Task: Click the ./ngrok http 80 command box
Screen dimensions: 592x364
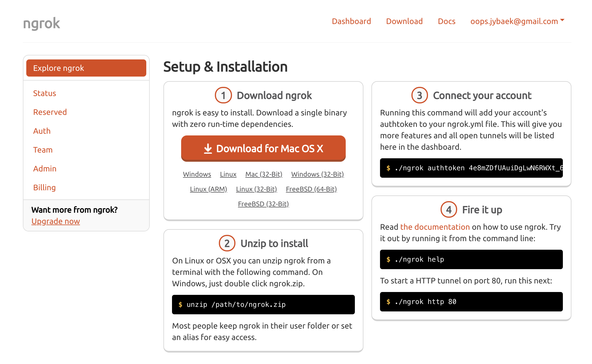Action: point(471,302)
